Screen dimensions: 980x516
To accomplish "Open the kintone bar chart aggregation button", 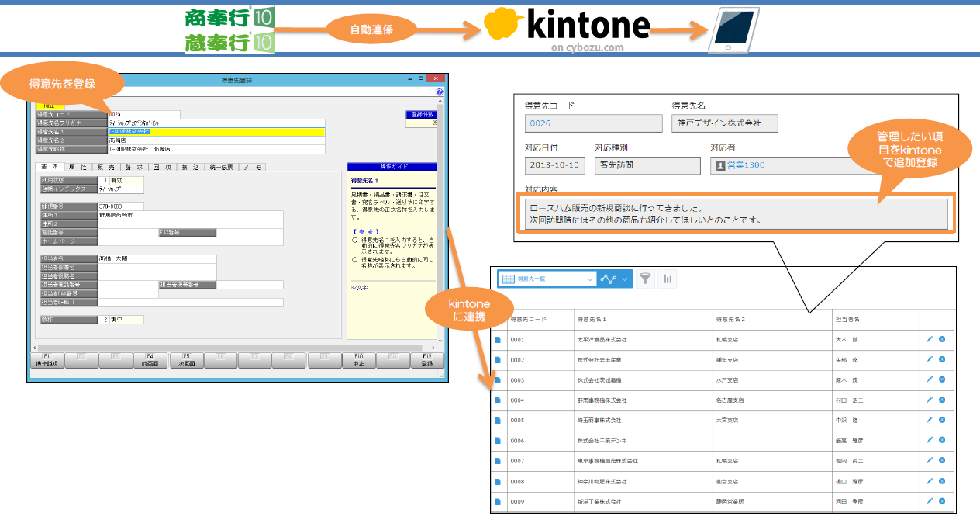I will (x=667, y=279).
